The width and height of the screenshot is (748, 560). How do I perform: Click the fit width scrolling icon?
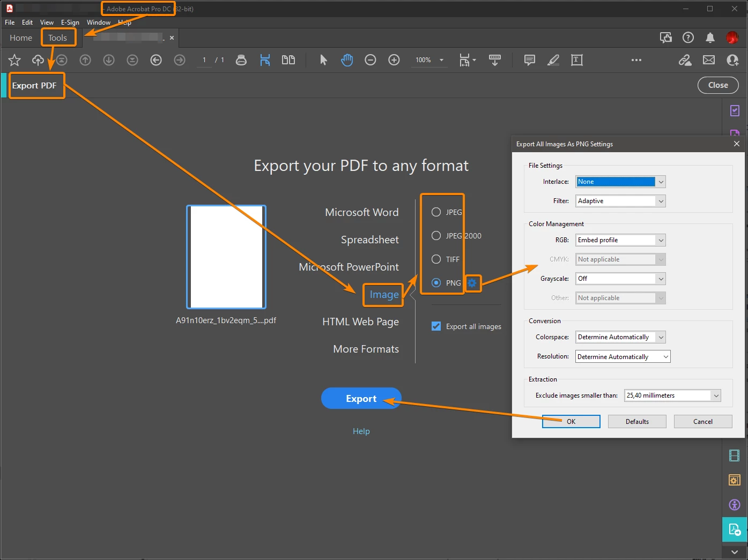coord(265,60)
